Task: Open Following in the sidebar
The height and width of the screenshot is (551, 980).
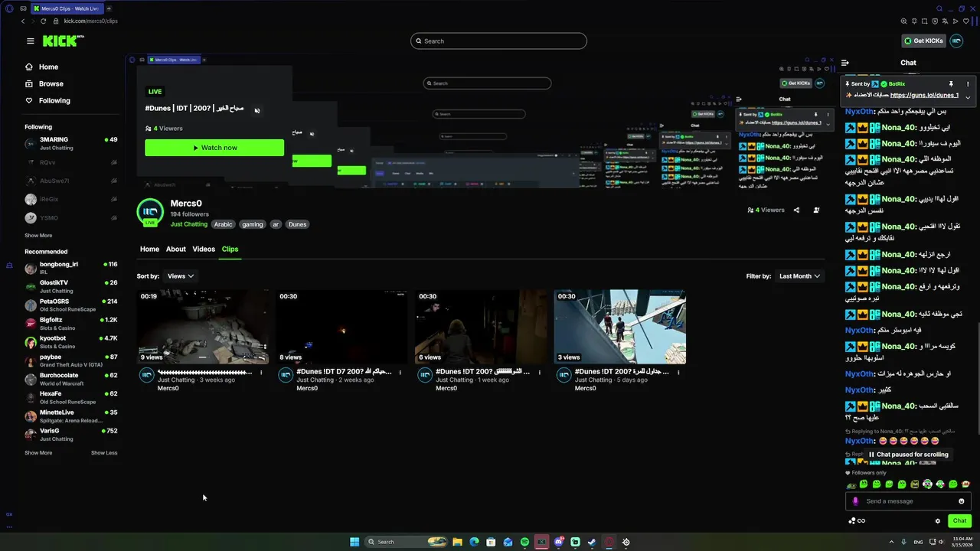Action: click(x=54, y=100)
